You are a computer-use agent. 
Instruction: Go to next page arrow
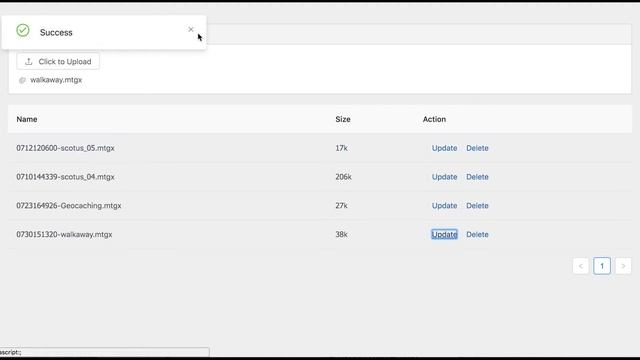(x=623, y=266)
